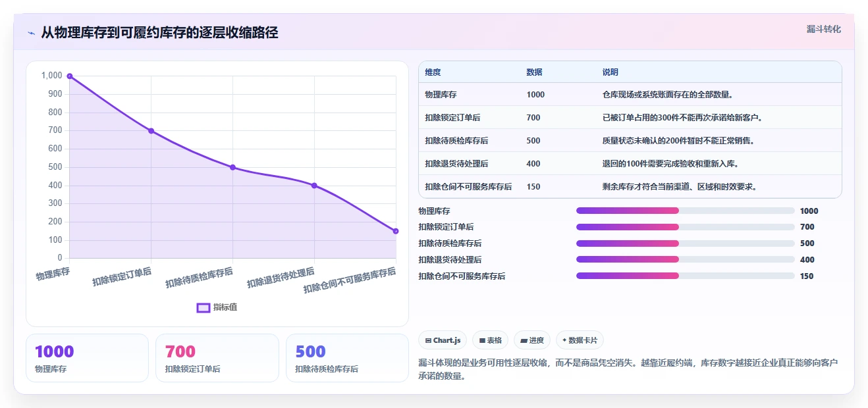Open the 500 扣除待质检库存后 stat card
This screenshot has height=408, width=868.
pos(347,358)
